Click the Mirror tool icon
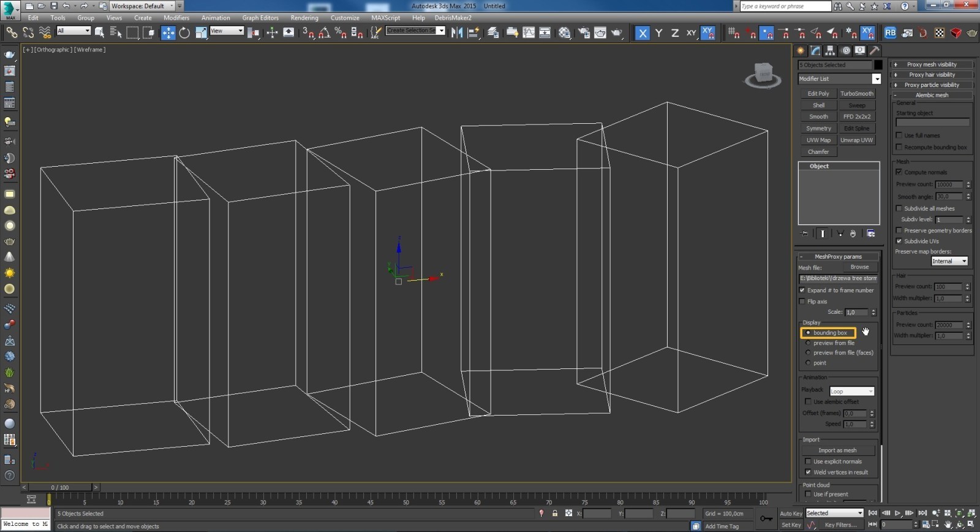 pos(457,32)
